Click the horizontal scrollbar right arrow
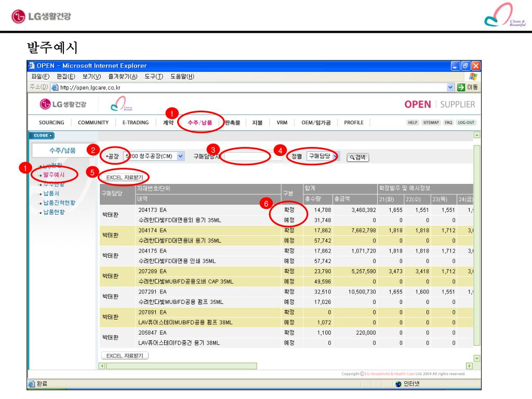This screenshot has width=532, height=399. pyautogui.click(x=470, y=366)
